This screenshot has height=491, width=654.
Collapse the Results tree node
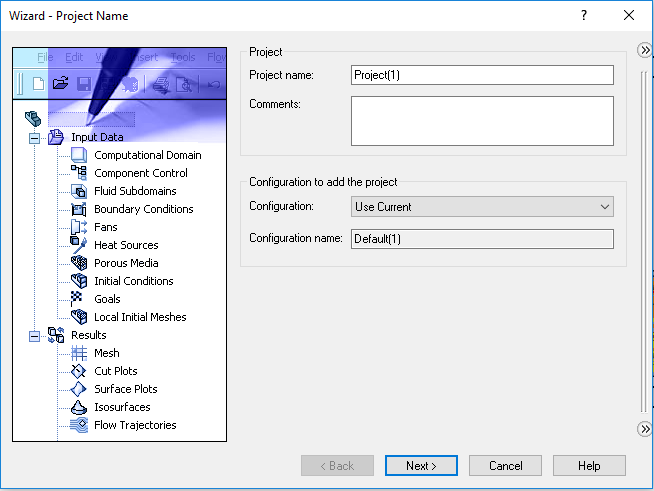[35, 336]
